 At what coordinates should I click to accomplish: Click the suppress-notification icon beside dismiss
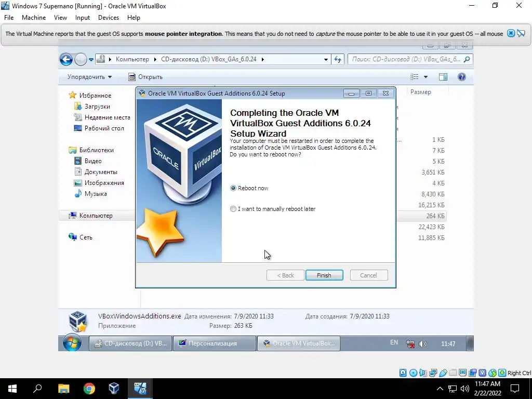(x=521, y=33)
